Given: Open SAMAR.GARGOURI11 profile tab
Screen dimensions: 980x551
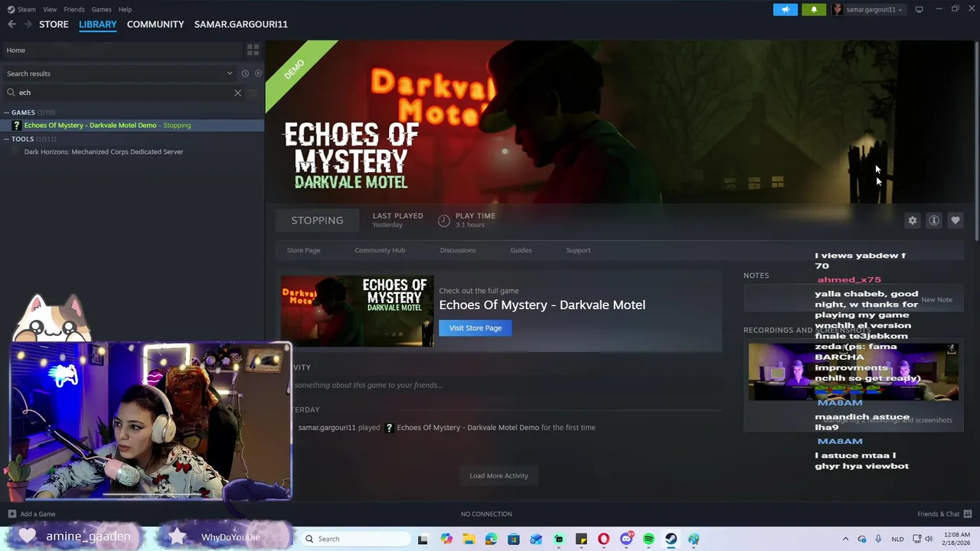Looking at the screenshot, I should click(241, 24).
